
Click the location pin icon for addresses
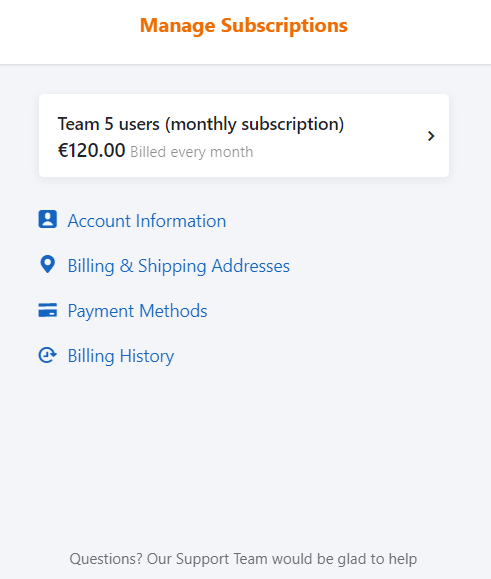coord(48,264)
